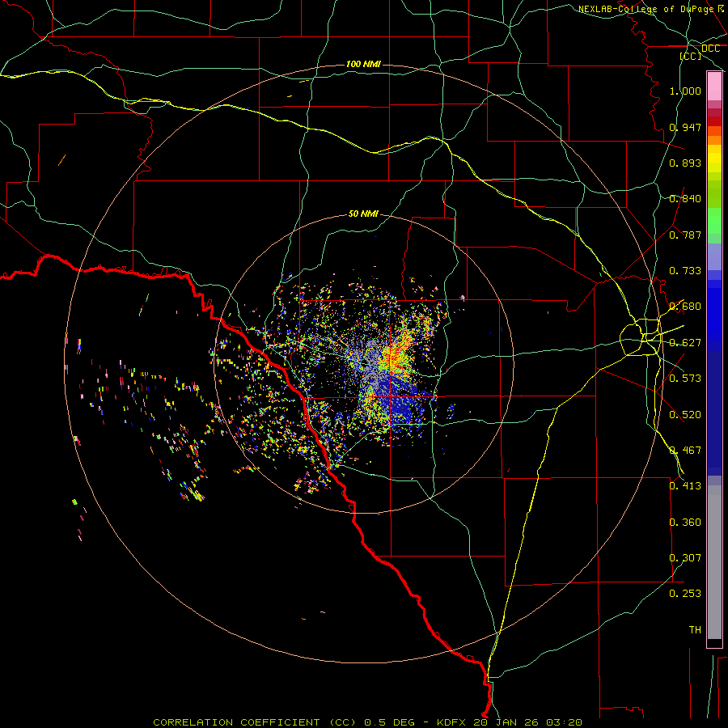Select the 0.307 scale value
Screen dimensions: 728x728
(685, 558)
